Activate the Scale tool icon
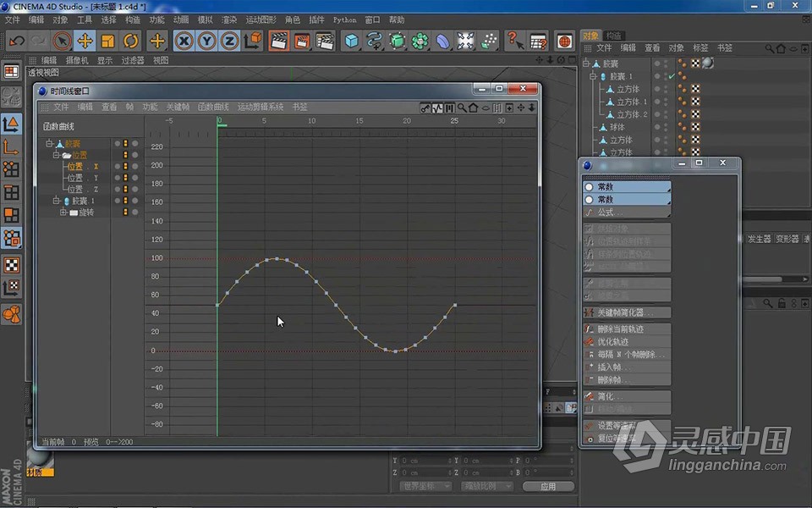The height and width of the screenshot is (508, 812). coord(107,41)
